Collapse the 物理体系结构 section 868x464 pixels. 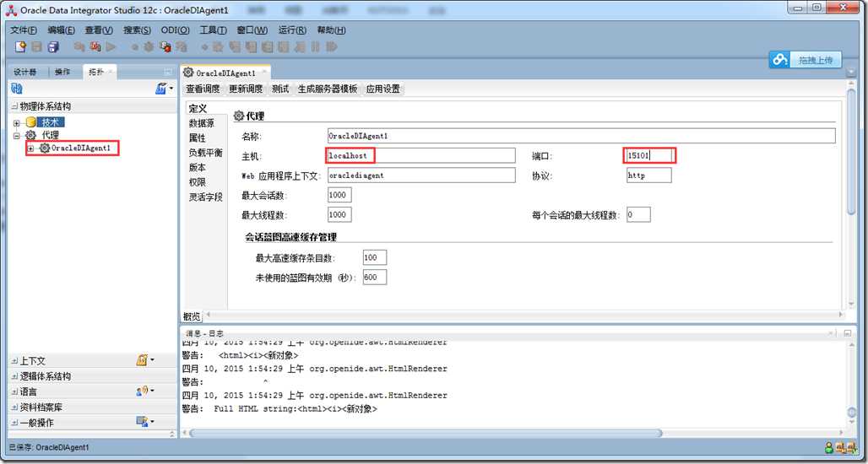[14, 106]
